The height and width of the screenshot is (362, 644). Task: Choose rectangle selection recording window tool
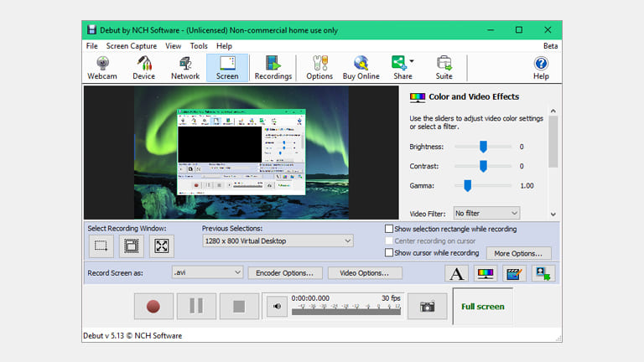click(101, 246)
